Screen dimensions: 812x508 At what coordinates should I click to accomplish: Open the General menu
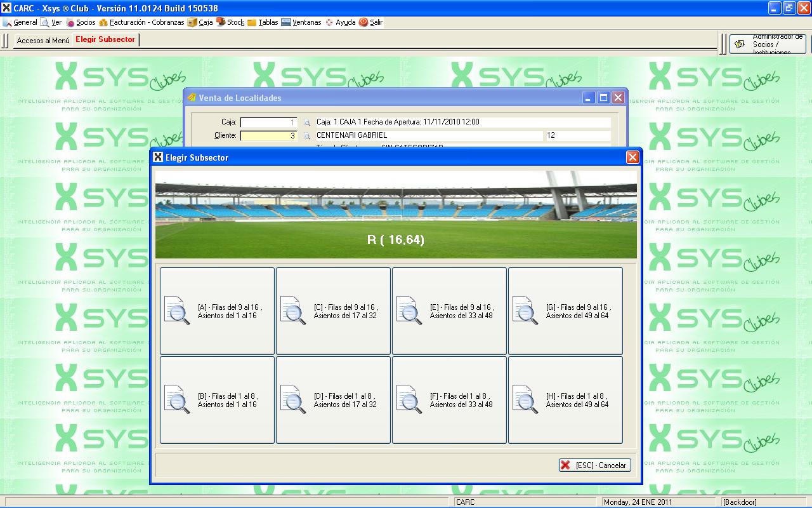pyautogui.click(x=20, y=22)
